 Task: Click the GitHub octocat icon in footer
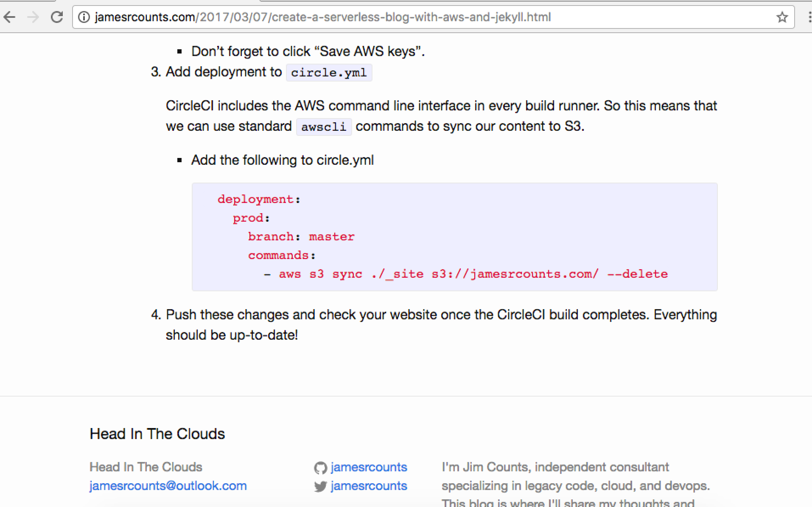[x=320, y=468]
